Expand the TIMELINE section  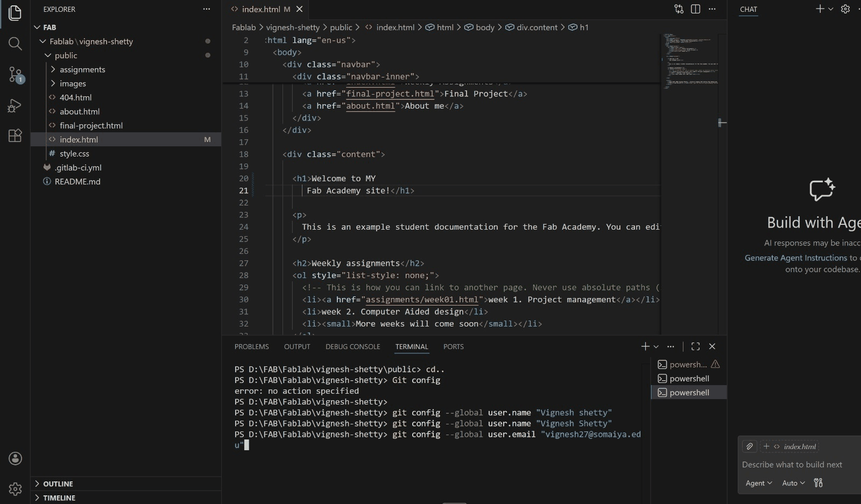(x=126, y=498)
